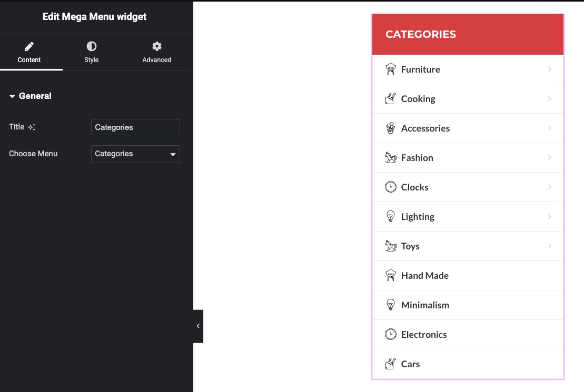Screen dimensions: 584x392
Task: Click the Electronics clock icon
Action: pos(390,335)
